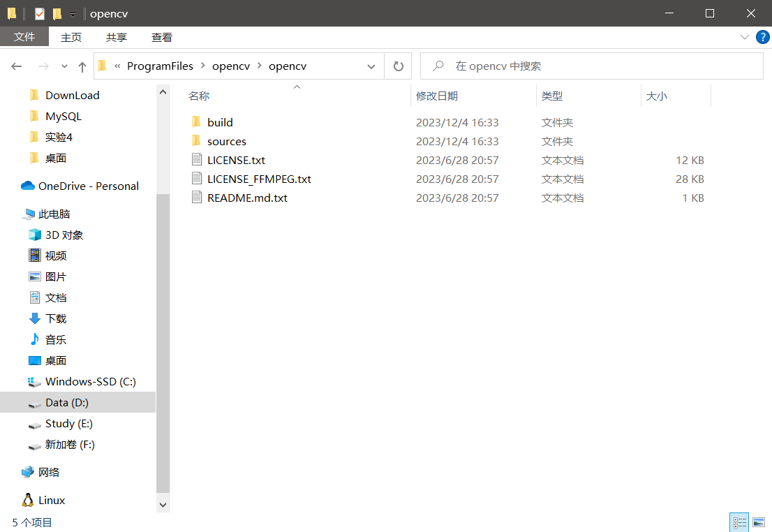Switch to the 主页 ribbon tab
Image resolution: width=772 pixels, height=532 pixels.
(x=71, y=38)
